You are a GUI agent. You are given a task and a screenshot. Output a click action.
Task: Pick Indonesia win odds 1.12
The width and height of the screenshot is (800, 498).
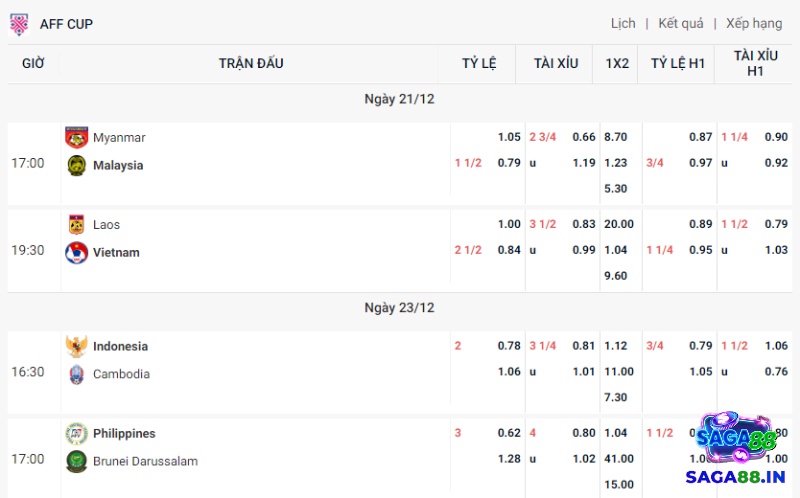(616, 346)
